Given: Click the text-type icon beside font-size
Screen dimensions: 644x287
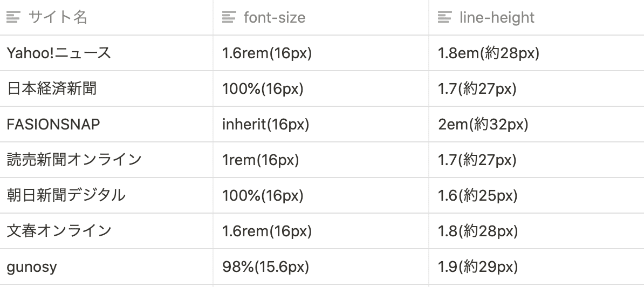Looking at the screenshot, I should click(229, 18).
